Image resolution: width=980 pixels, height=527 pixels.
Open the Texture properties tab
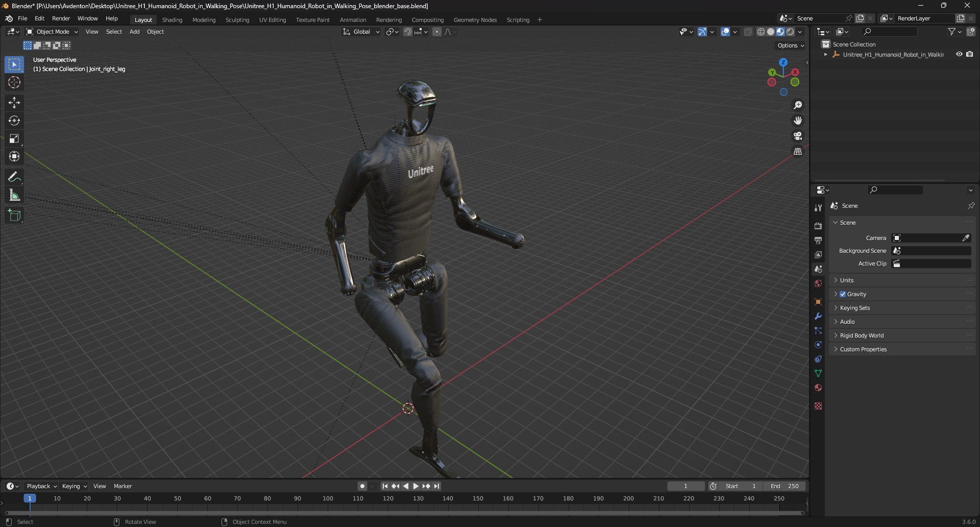tap(818, 406)
